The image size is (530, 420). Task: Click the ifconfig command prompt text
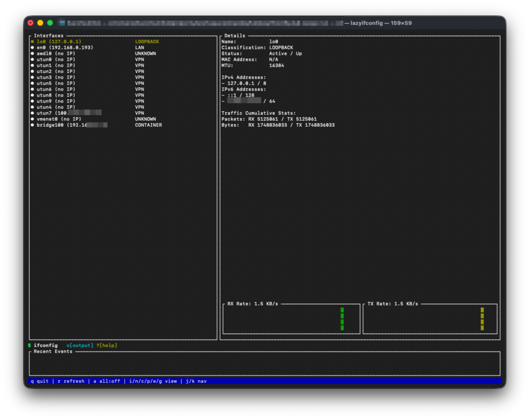tap(46, 346)
